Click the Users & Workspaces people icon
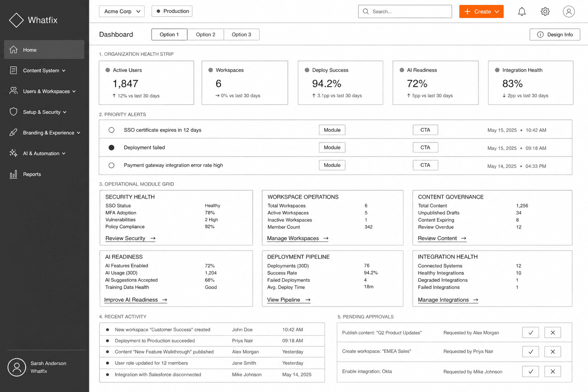The width and height of the screenshot is (588, 392). pyautogui.click(x=13, y=91)
